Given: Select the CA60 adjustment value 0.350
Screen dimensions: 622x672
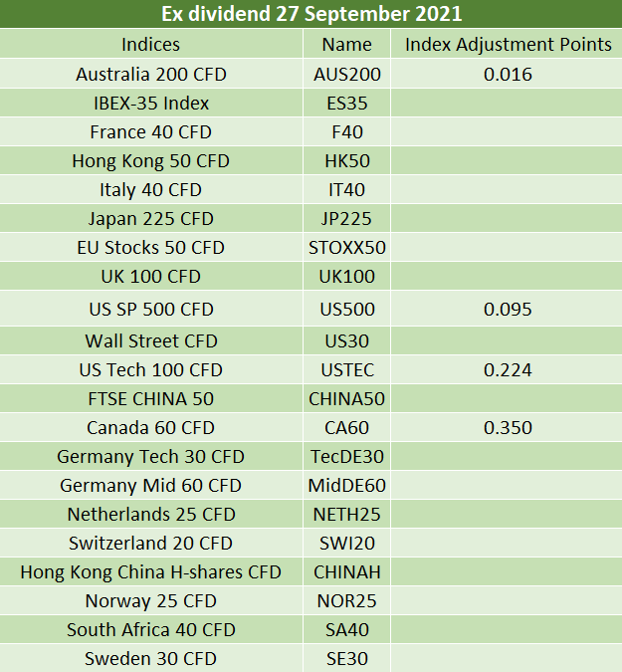Looking at the screenshot, I should [508, 428].
